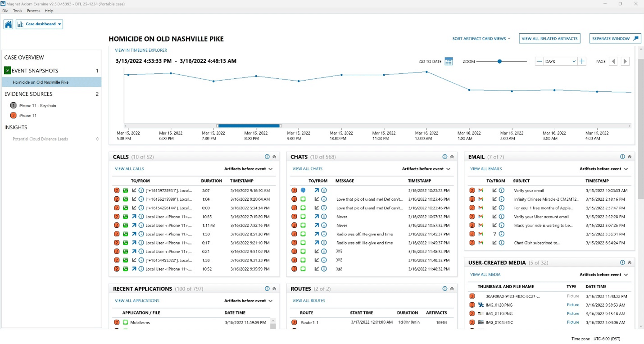Click the plus icon to zoom the timeline in
Screen dimensions: 644x344
(581, 61)
